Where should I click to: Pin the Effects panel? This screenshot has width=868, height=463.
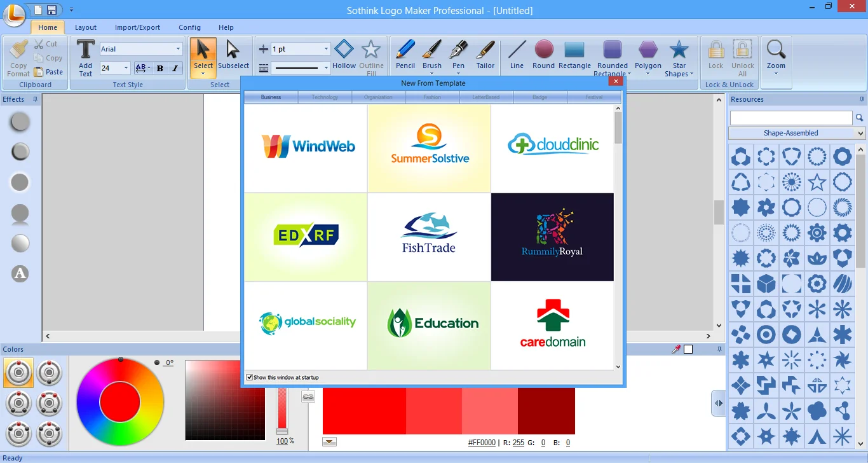click(36, 99)
